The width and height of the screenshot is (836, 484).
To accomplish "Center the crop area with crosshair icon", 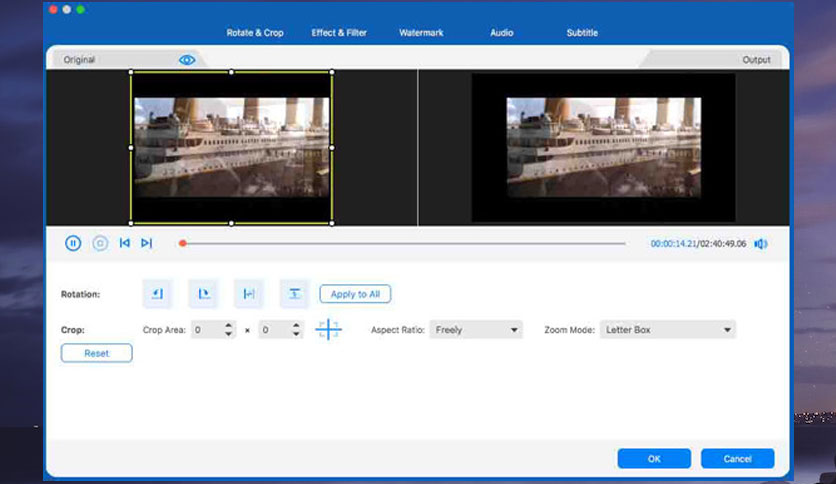I will [x=328, y=329].
